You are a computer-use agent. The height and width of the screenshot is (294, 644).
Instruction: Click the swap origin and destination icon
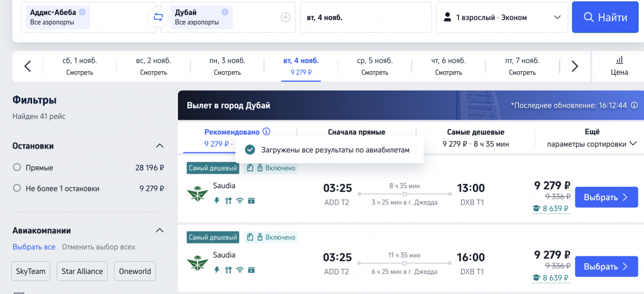[157, 17]
